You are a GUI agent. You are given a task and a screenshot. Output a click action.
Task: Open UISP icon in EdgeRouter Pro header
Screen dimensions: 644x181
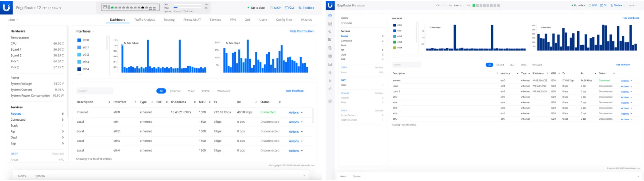tap(590, 5)
